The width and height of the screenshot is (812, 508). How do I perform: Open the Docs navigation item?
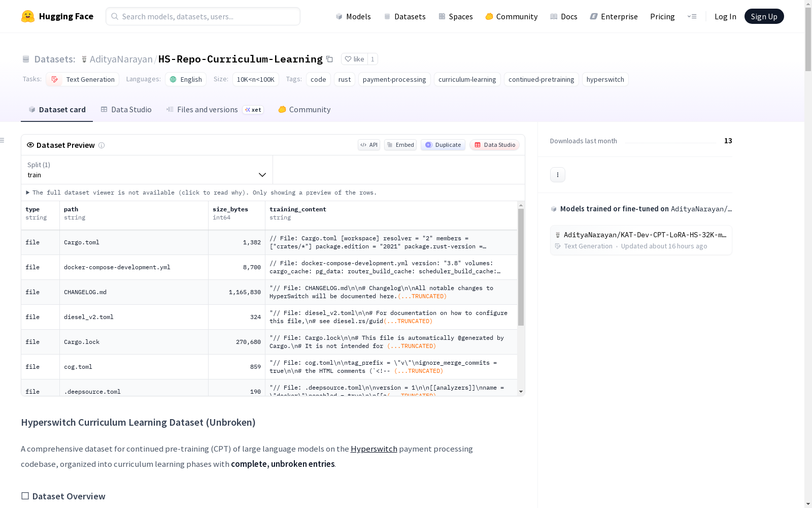564,16
